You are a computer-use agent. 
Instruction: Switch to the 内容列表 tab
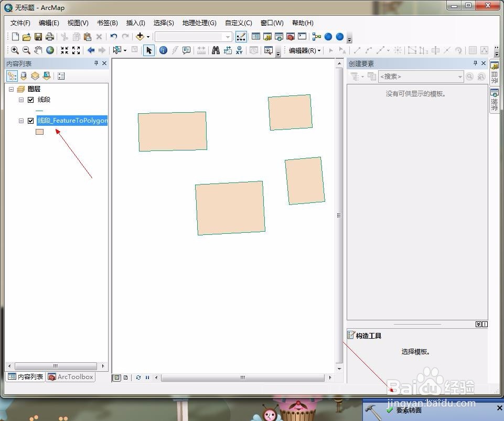[x=26, y=376]
